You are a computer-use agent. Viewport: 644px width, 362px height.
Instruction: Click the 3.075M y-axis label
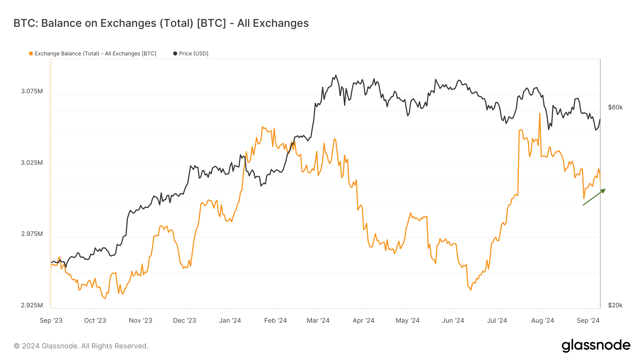tap(32, 91)
